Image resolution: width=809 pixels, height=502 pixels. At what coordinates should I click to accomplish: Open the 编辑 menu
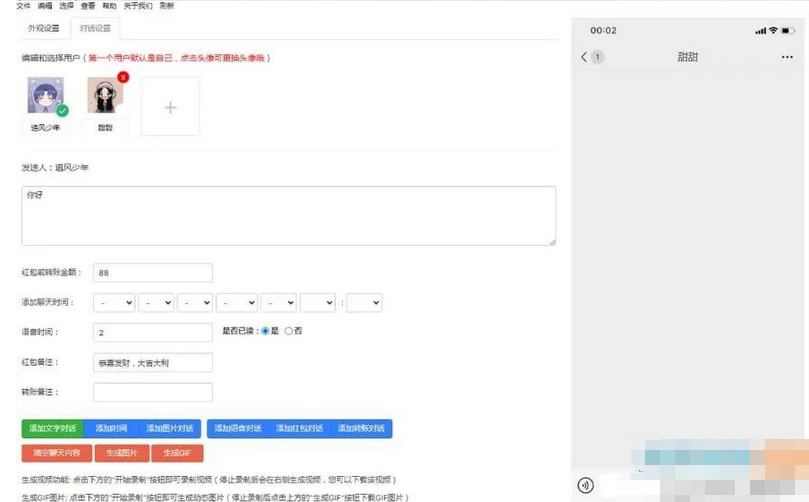(x=45, y=6)
